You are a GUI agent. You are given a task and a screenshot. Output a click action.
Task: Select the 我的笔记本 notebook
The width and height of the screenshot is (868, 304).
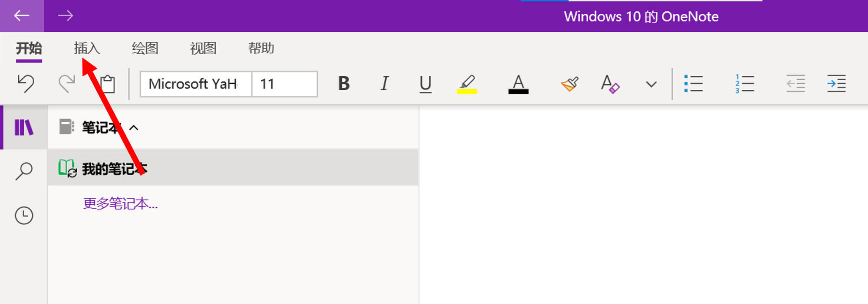(x=233, y=168)
